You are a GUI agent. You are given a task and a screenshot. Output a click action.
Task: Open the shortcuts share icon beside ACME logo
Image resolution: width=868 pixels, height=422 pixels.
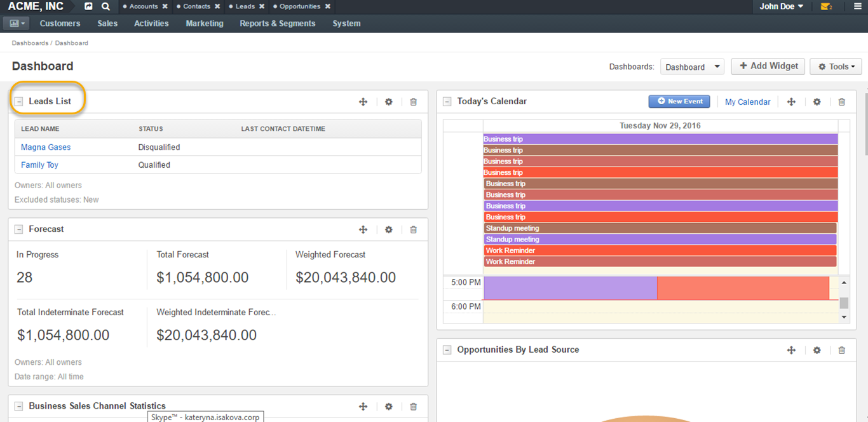(88, 6)
